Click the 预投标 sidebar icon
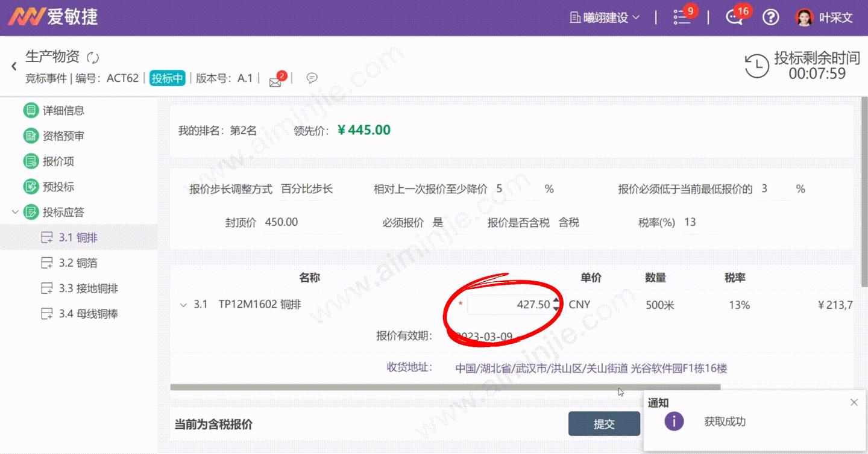The width and height of the screenshot is (868, 454). click(x=31, y=187)
